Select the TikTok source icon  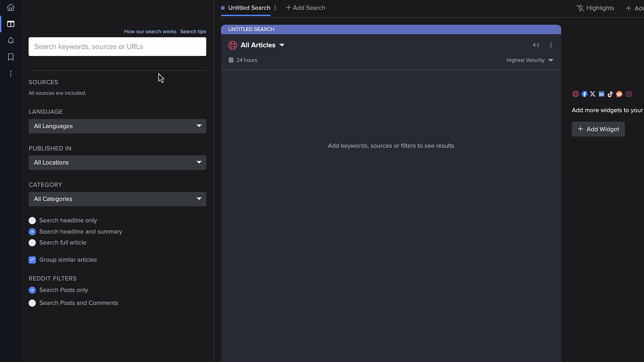610,94
